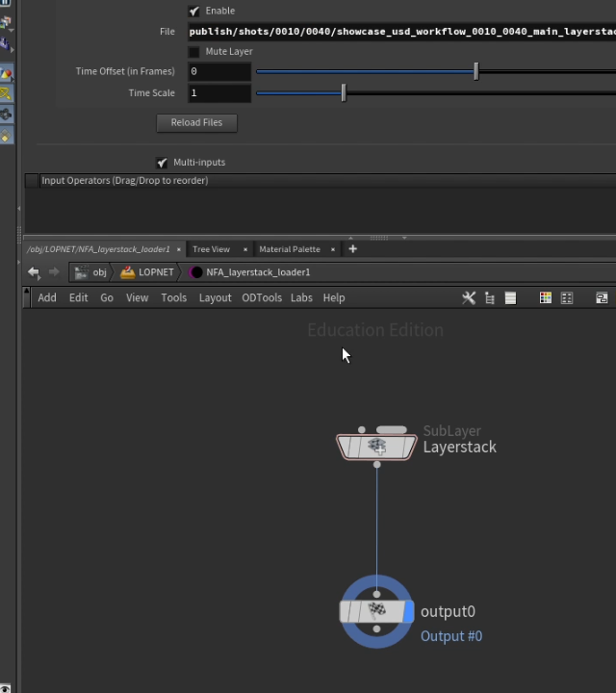Click the Reload Files button
Image resolution: width=616 pixels, height=693 pixels.
click(x=196, y=123)
